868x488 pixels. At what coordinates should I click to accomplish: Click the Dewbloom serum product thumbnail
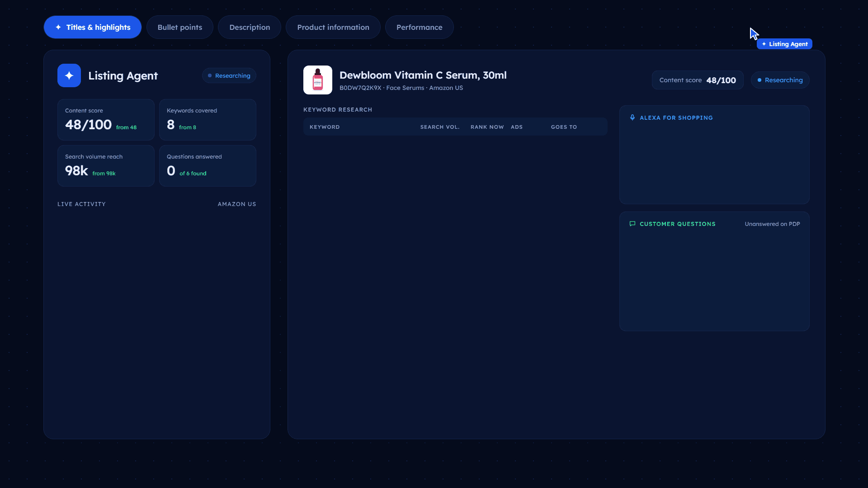pos(318,80)
